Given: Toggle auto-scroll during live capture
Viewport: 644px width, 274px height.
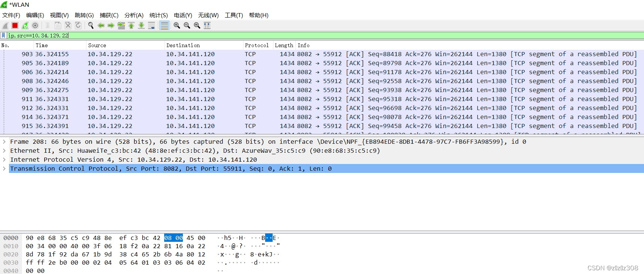Looking at the screenshot, I should point(151,25).
